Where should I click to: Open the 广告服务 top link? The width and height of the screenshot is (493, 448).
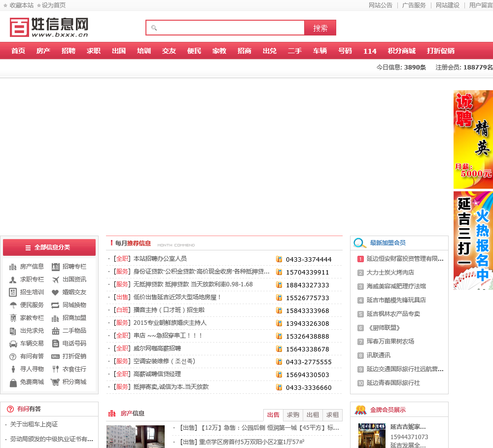point(414,5)
